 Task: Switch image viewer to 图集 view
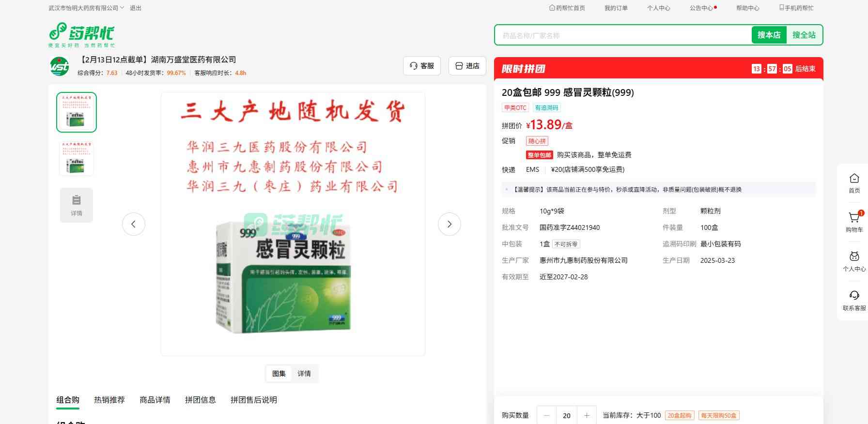279,374
